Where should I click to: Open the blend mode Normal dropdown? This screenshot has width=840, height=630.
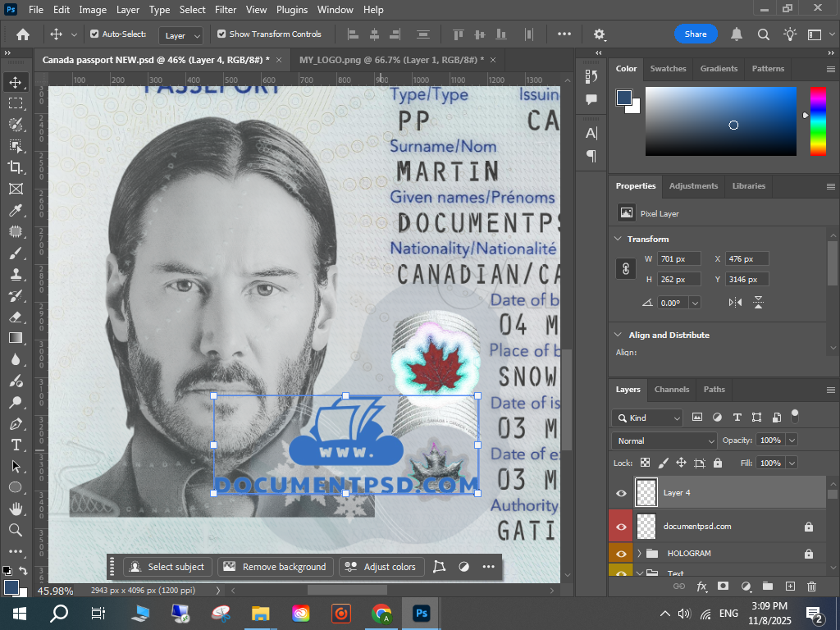(664, 441)
